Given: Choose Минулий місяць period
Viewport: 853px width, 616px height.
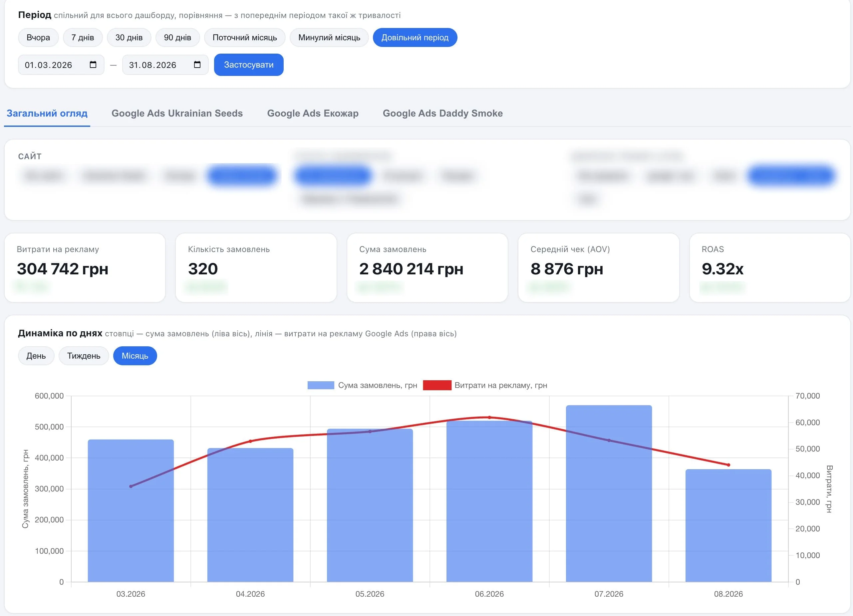Looking at the screenshot, I should pos(329,38).
